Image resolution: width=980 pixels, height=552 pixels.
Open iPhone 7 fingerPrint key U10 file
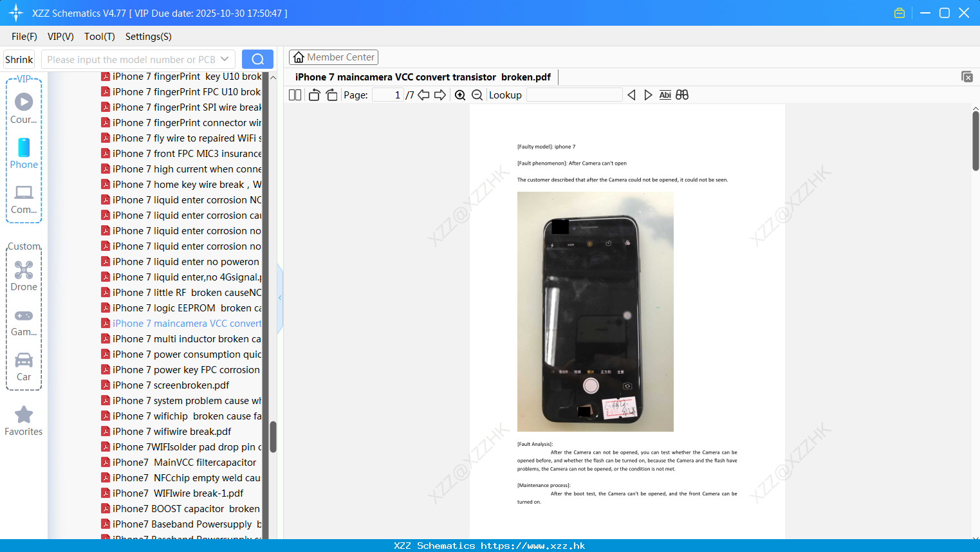click(181, 77)
